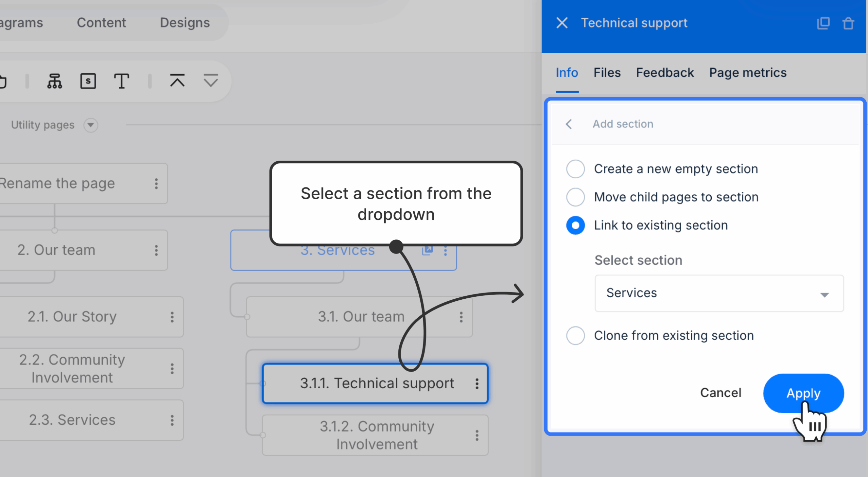Click the sitemap hierarchy tool icon

click(x=55, y=81)
